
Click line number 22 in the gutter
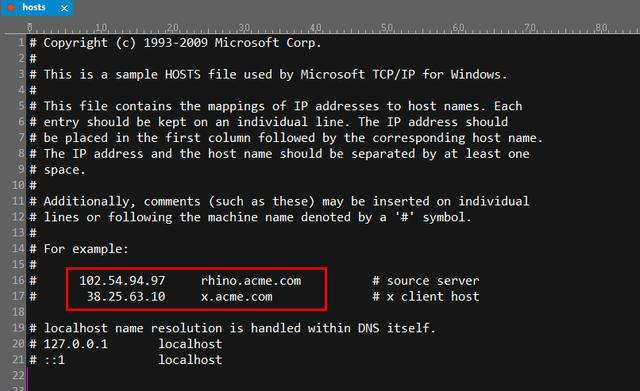coord(18,375)
